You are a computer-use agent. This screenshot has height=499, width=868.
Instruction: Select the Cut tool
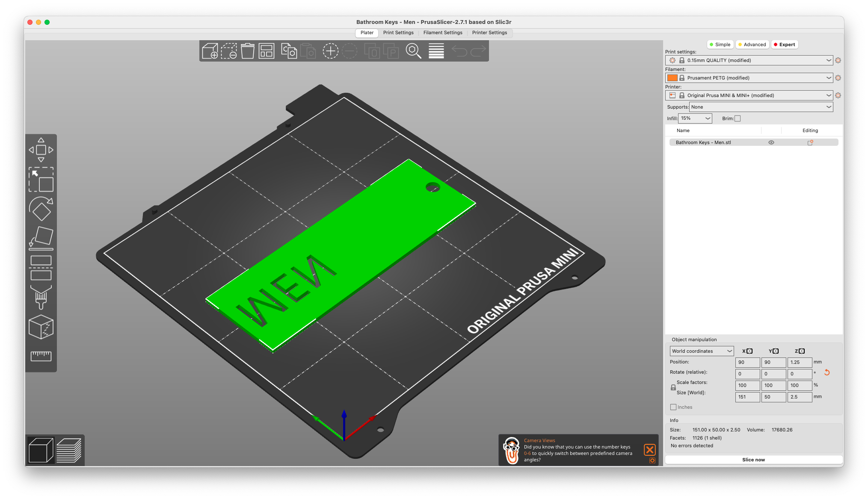tap(41, 268)
